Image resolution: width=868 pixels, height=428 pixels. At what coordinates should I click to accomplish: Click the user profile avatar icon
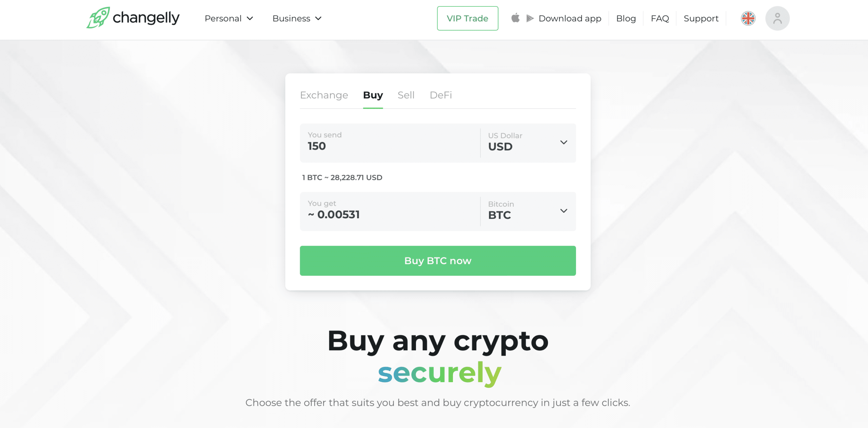tap(778, 18)
